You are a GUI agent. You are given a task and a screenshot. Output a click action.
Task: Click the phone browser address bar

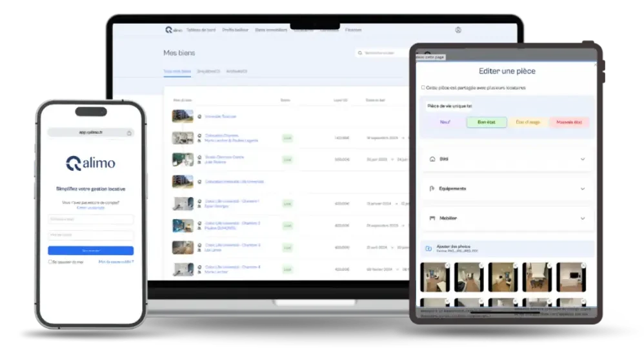(90, 133)
